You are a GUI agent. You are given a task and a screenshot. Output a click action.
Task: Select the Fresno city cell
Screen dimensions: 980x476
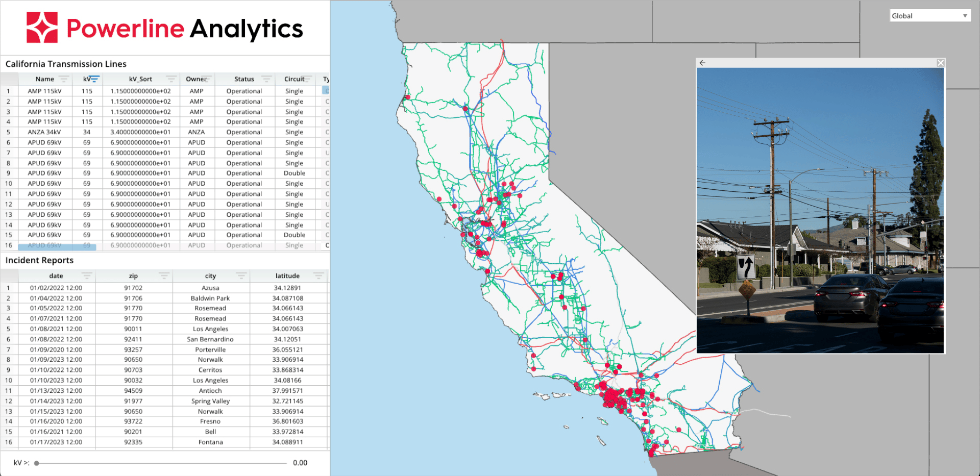pos(210,421)
